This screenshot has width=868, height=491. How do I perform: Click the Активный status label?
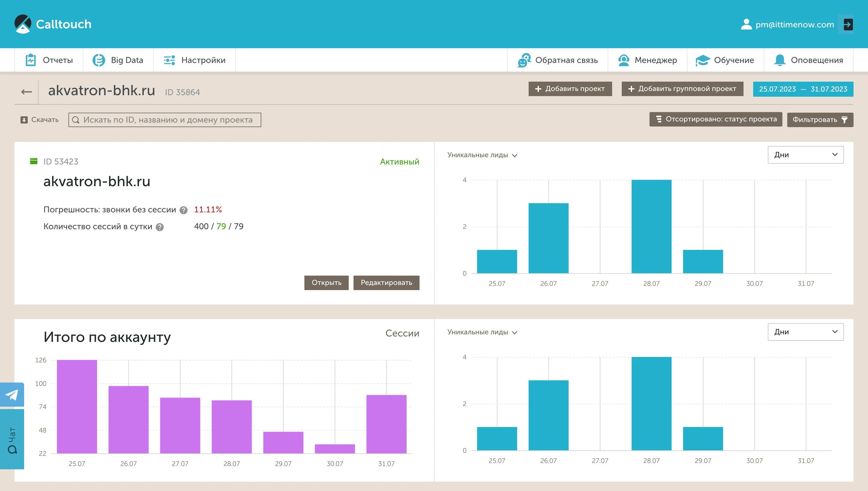pyautogui.click(x=399, y=162)
